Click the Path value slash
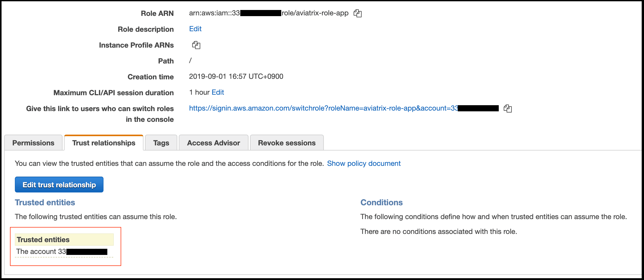 pos(190,61)
